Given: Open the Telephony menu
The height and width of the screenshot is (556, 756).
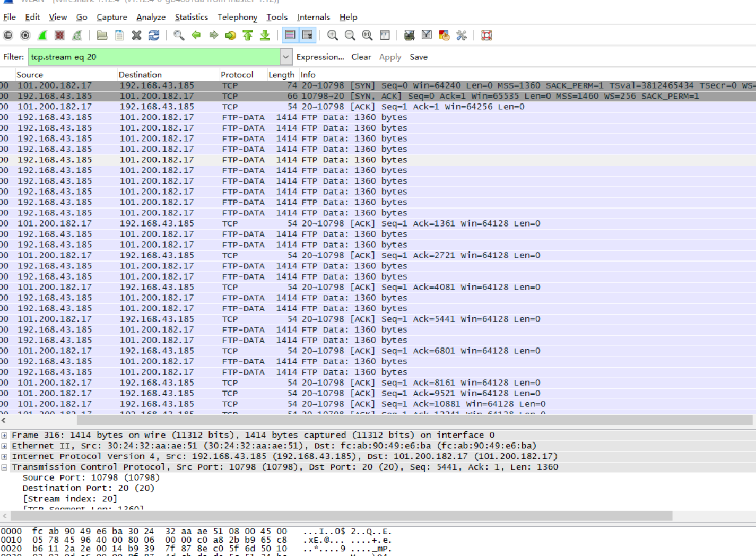Looking at the screenshot, I should coord(237,17).
